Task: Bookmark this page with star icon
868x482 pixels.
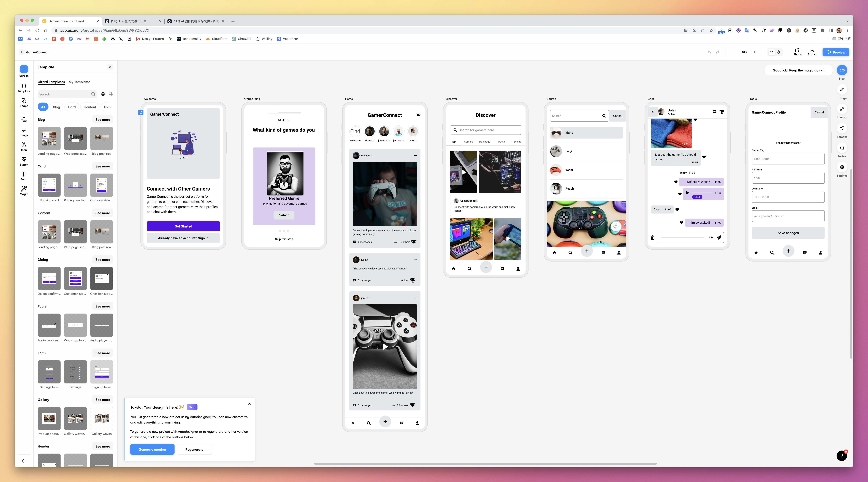Action: click(711, 30)
